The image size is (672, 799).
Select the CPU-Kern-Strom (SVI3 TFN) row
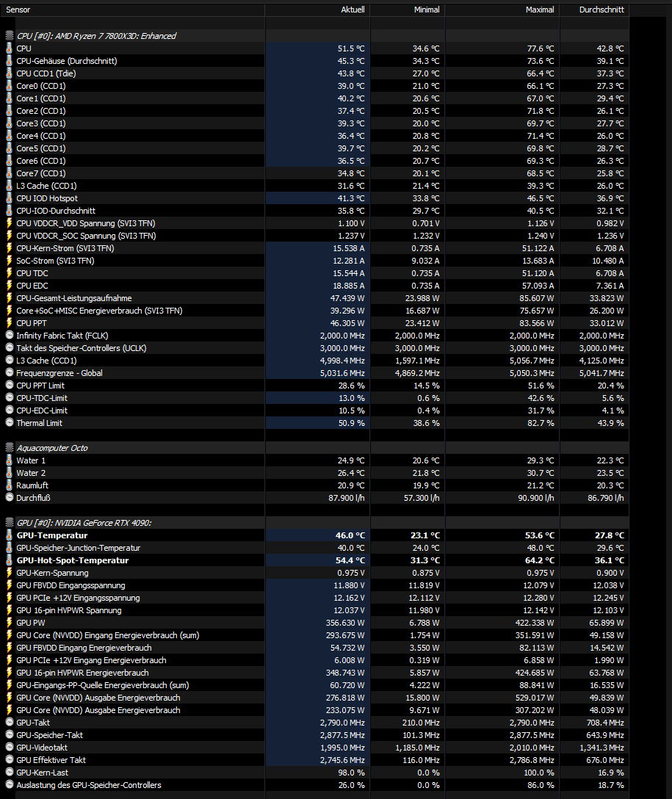click(315, 248)
